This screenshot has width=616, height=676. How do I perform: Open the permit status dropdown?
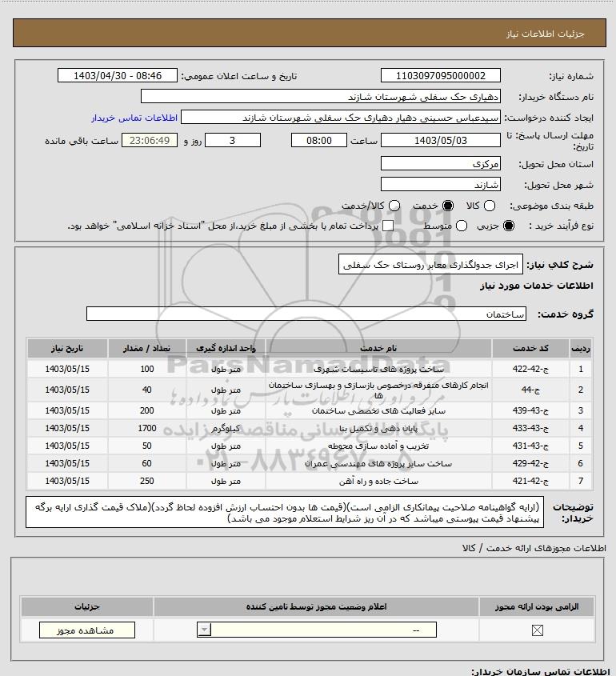(x=317, y=630)
